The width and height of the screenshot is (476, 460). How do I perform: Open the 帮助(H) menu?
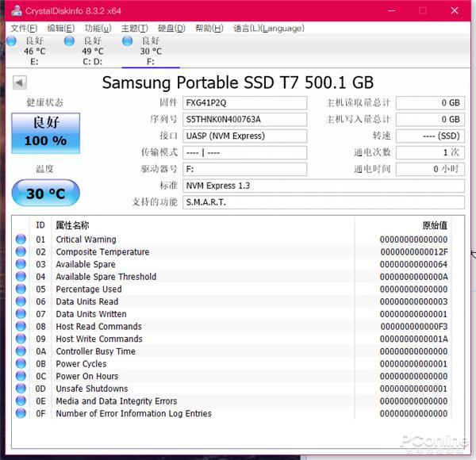coord(209,29)
